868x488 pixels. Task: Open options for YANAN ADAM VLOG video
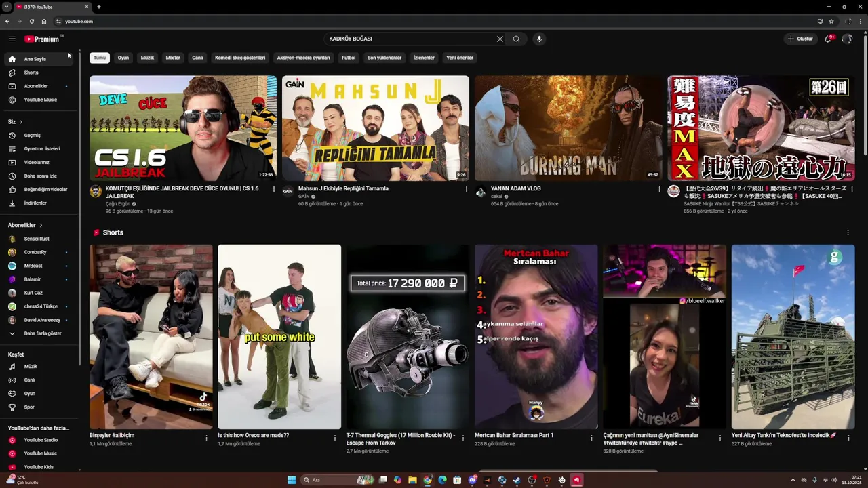click(x=659, y=189)
